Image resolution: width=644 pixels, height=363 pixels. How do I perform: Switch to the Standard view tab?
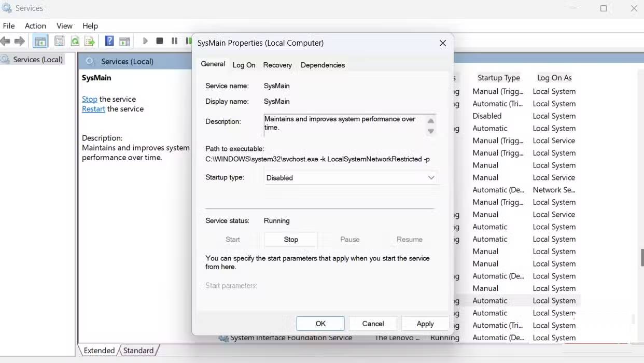(x=138, y=350)
